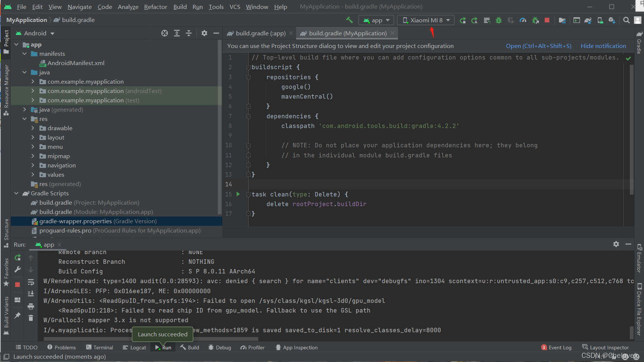Open App Inspection tool button
Image resolution: width=644 pixels, height=362 pixels.
pyautogui.click(x=297, y=347)
